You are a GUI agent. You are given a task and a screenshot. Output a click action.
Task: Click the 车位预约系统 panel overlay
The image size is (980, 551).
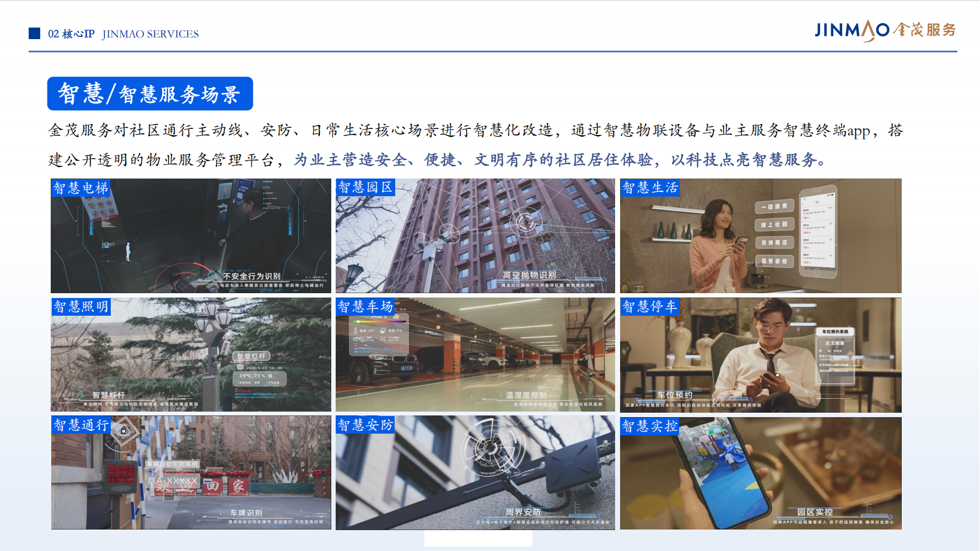click(x=836, y=356)
